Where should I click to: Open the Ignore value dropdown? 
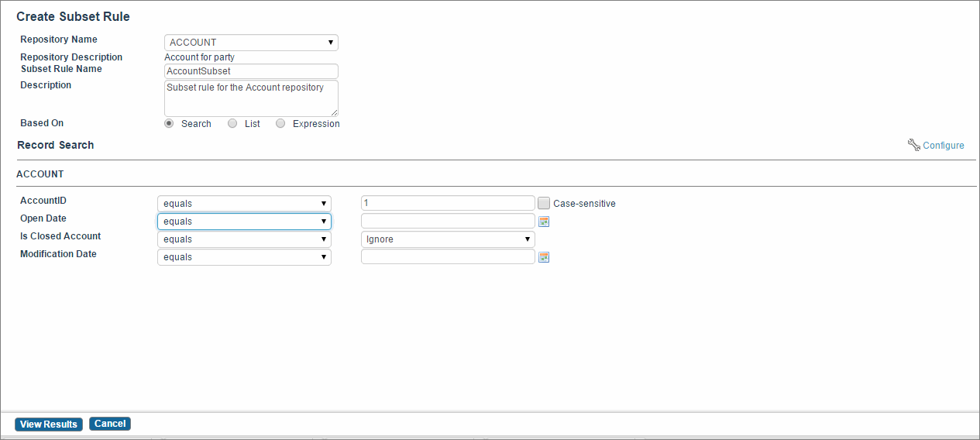pos(448,239)
